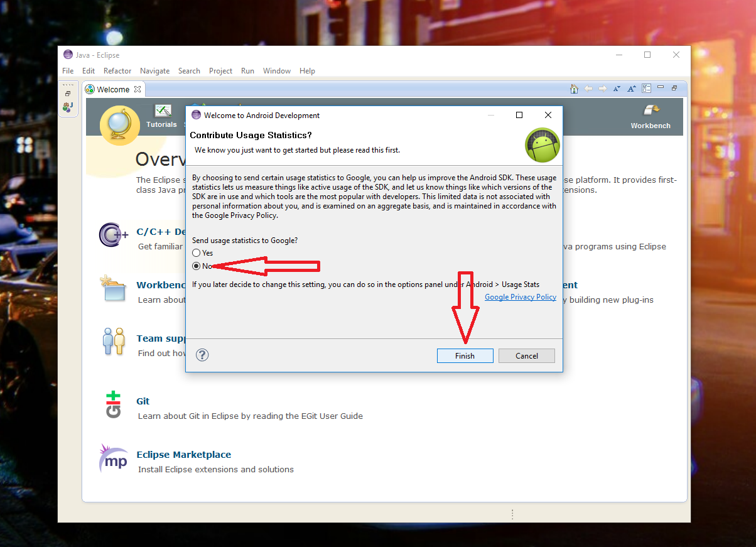Click the Reduce font size icon
Image resolution: width=756 pixels, height=547 pixels.
[617, 89]
